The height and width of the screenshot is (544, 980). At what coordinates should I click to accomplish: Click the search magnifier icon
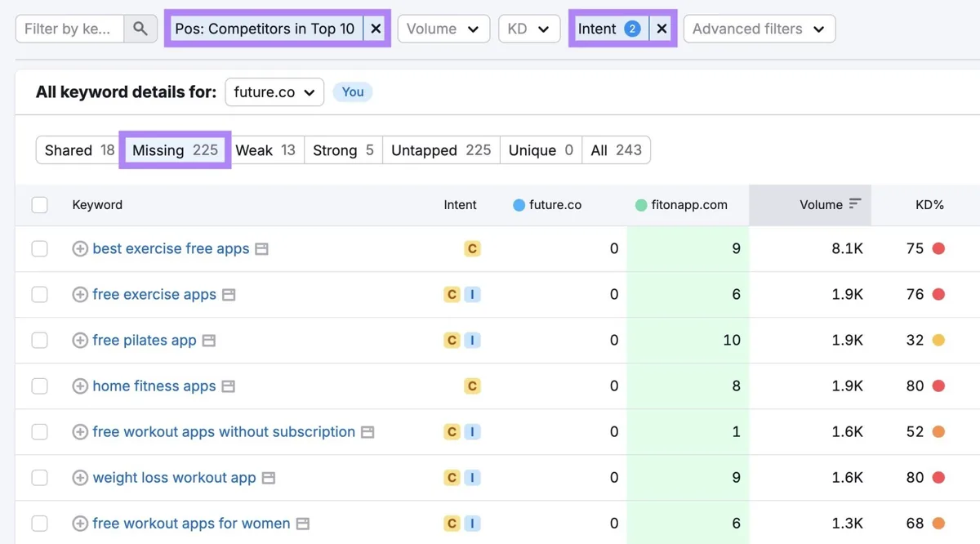click(x=140, y=29)
